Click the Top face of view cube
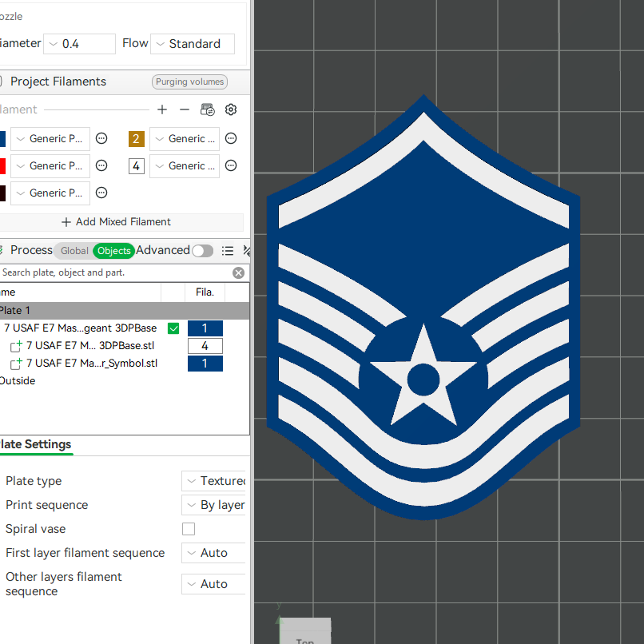This screenshot has width=644, height=644. pyautogui.click(x=305, y=633)
